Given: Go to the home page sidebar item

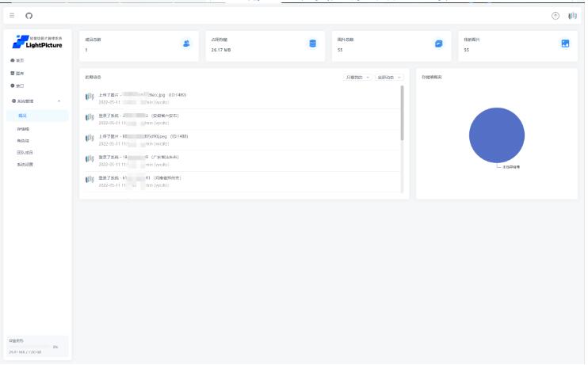Looking at the screenshot, I should (x=19, y=60).
